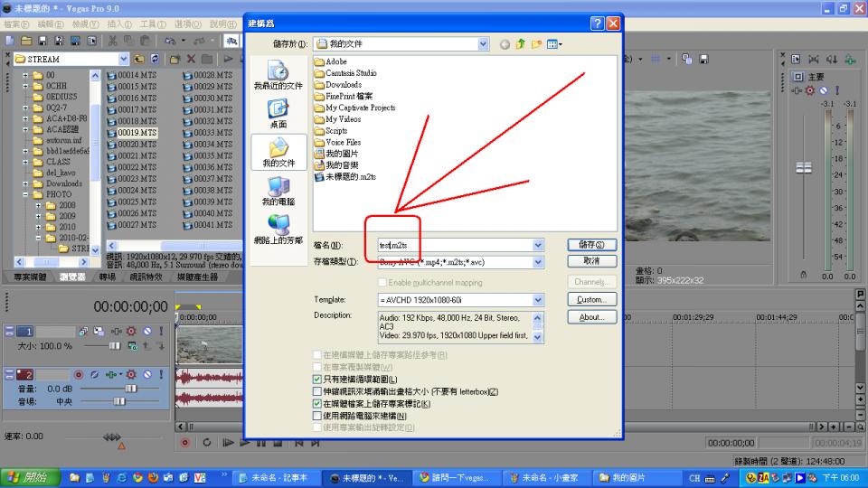This screenshot has height=488, width=868.
Task: Open the Recent Documents (我最近的文件) shortcut
Action: (278, 75)
